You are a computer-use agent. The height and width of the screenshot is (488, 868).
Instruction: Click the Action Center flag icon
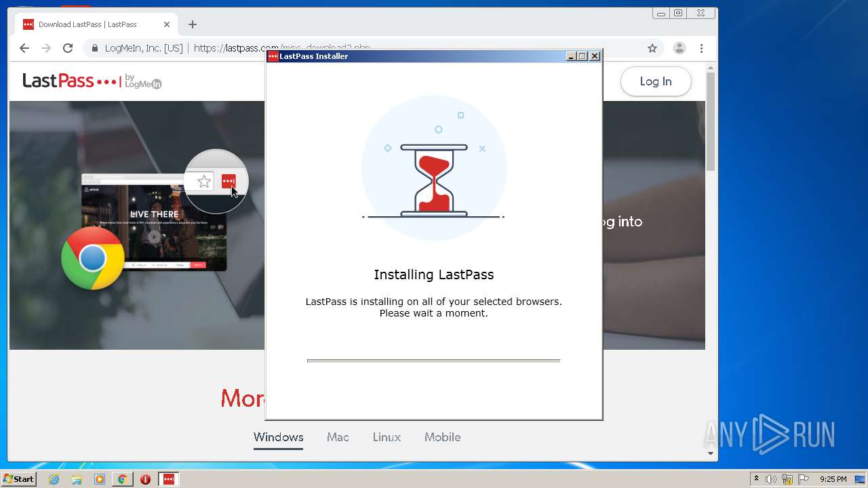(x=804, y=479)
